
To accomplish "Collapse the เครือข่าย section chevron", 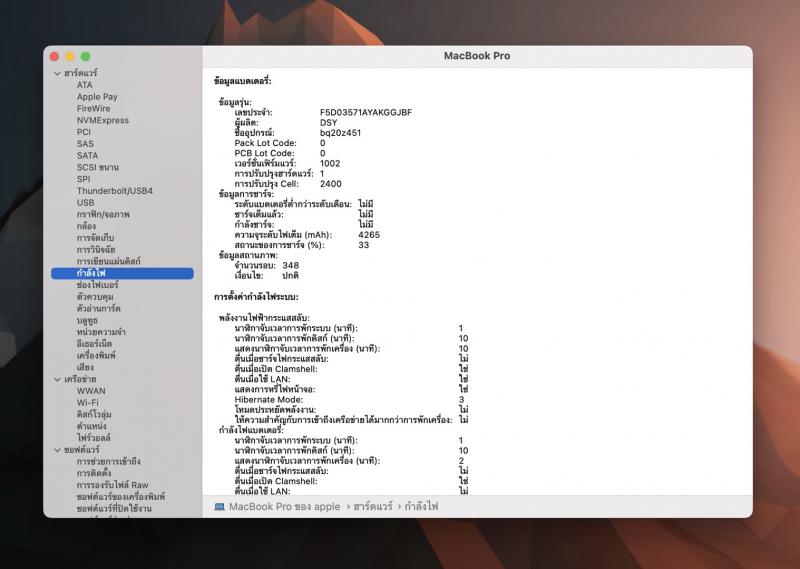I will (x=57, y=379).
